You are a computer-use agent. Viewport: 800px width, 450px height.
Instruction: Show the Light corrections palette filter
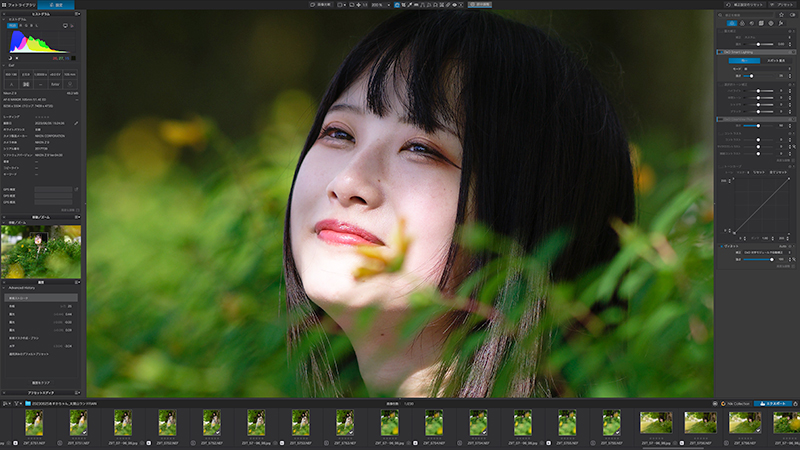(x=732, y=23)
